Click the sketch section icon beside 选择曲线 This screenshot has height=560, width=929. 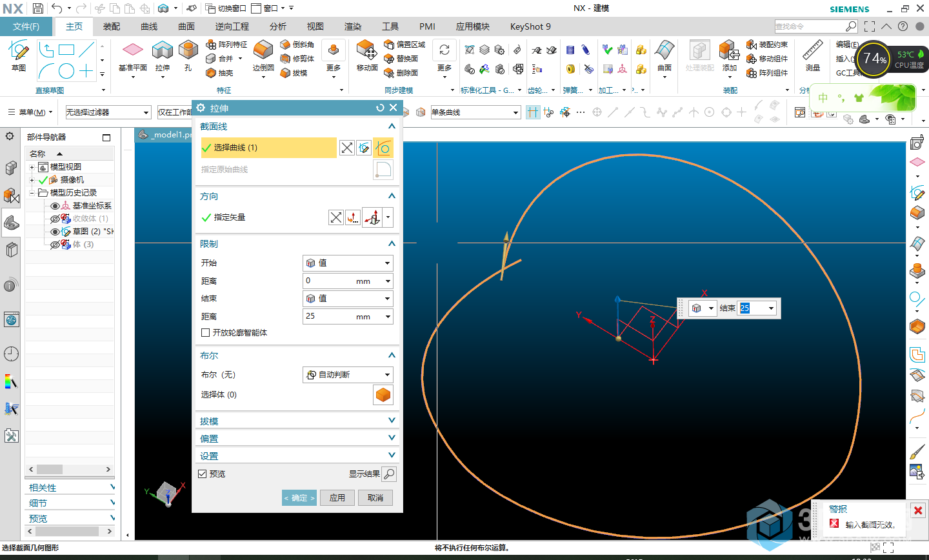[x=364, y=148]
